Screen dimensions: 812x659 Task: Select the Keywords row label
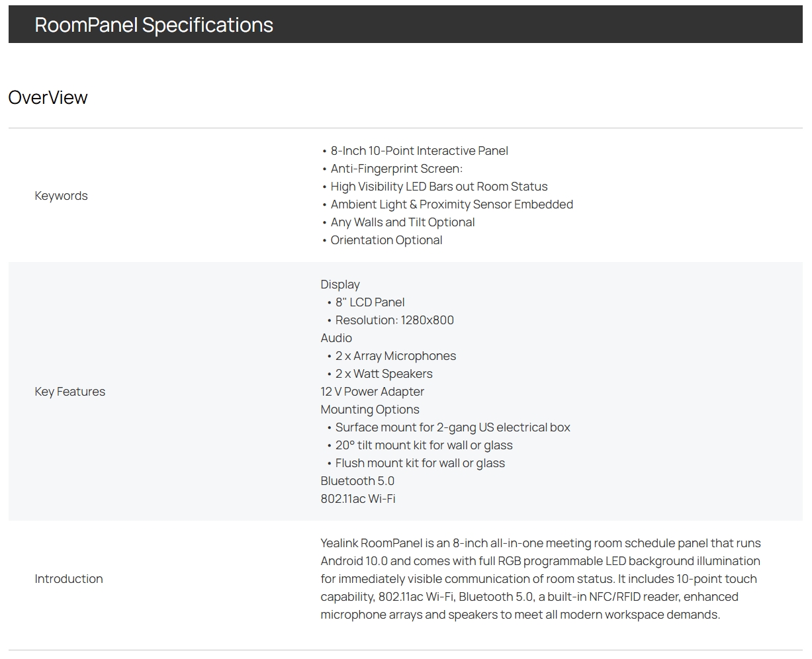(61, 196)
